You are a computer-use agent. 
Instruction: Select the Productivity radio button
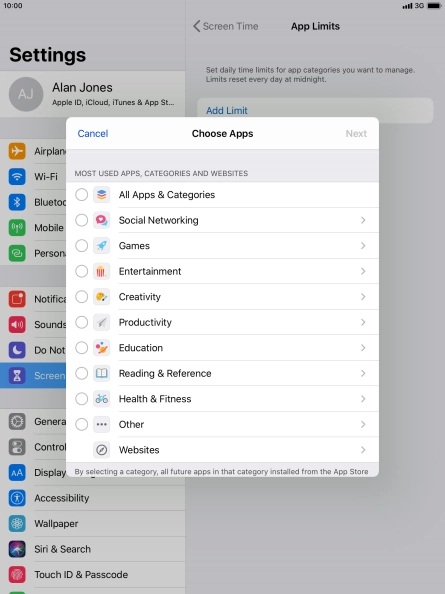click(x=81, y=322)
